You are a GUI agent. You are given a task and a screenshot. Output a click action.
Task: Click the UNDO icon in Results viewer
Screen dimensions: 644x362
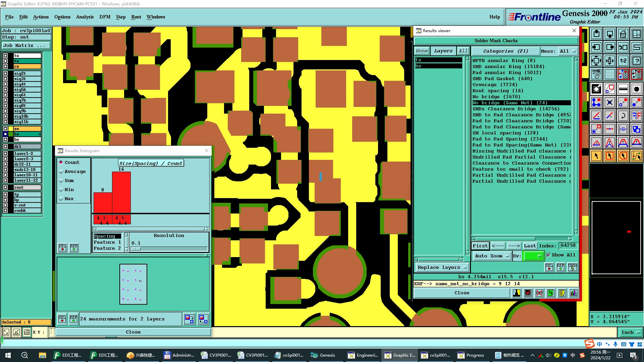(572, 267)
